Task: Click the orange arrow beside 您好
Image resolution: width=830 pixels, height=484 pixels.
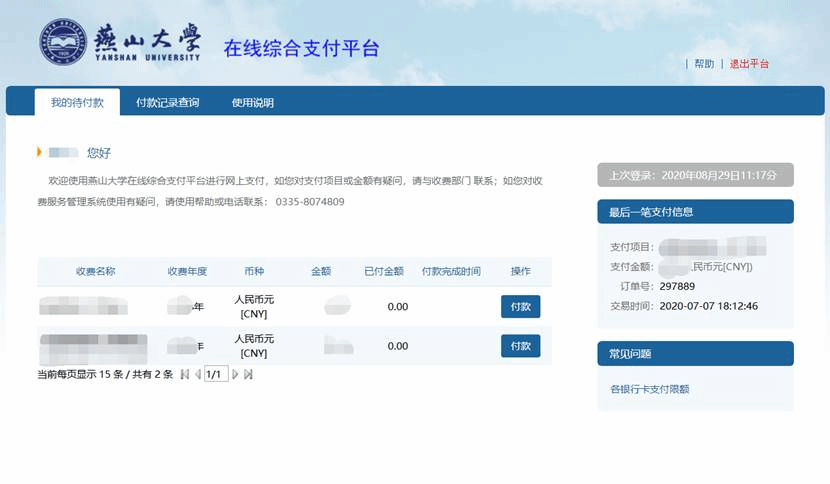Action: coord(40,152)
